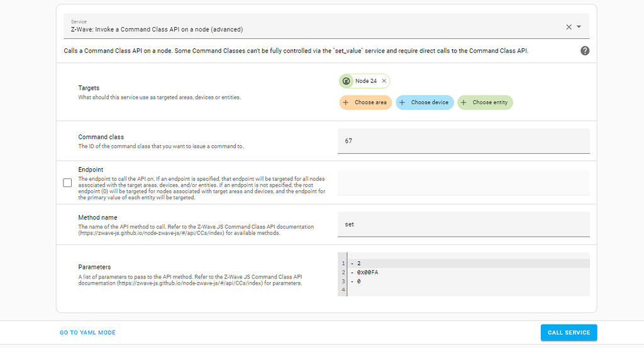Focus the Command class field showing 67
The width and height of the screenshot is (644, 348).
click(x=464, y=141)
